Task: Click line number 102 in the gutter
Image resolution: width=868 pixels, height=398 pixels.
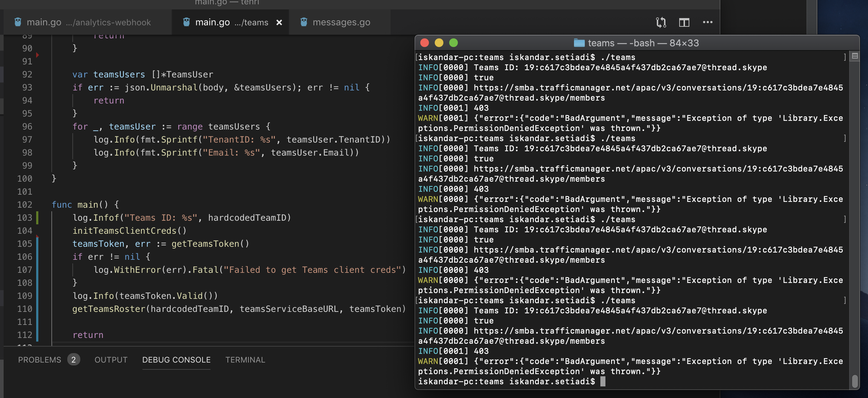Action: 25,205
